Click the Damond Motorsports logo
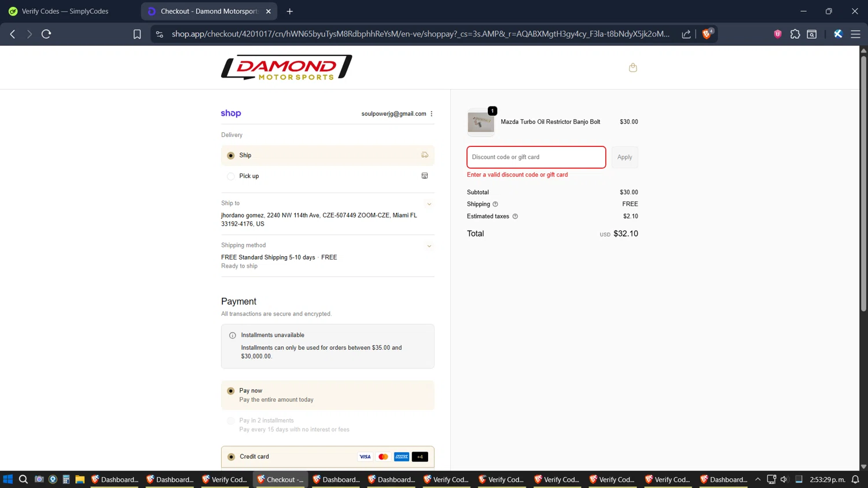The image size is (868, 488). [286, 67]
